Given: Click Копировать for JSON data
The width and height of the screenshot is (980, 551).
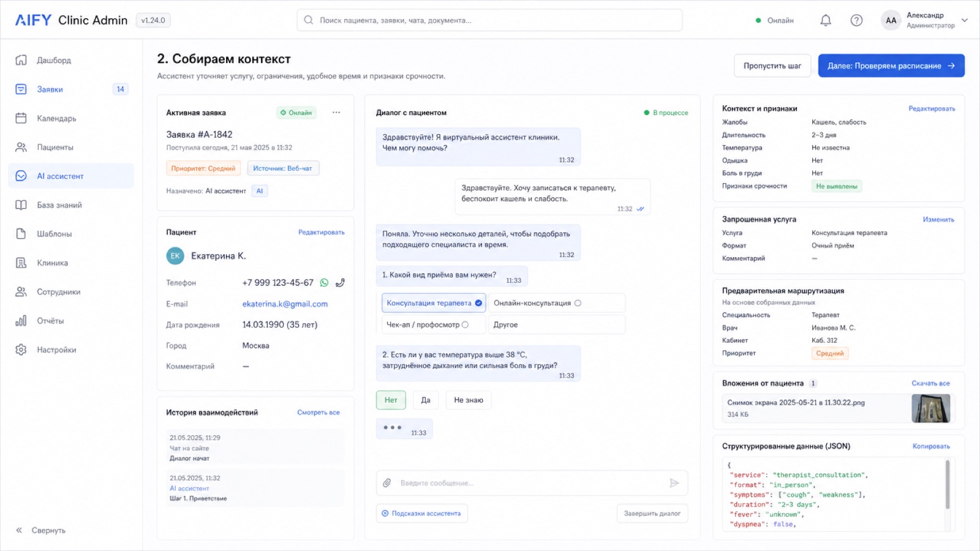Looking at the screenshot, I should tap(931, 446).
